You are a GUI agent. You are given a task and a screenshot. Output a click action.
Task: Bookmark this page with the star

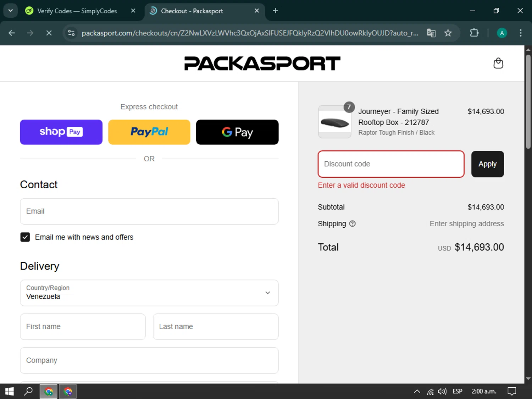(448, 33)
